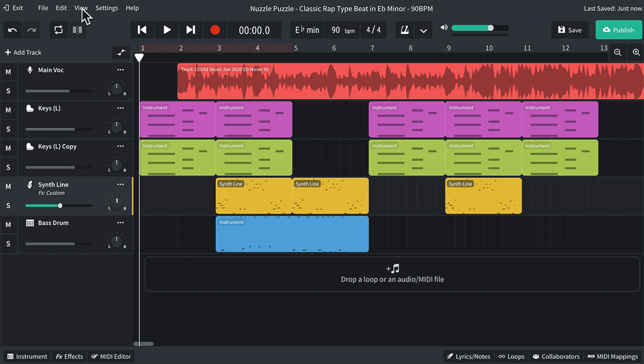Select the automation curve icon near Add Track
The height and width of the screenshot is (364, 644).
point(121,53)
